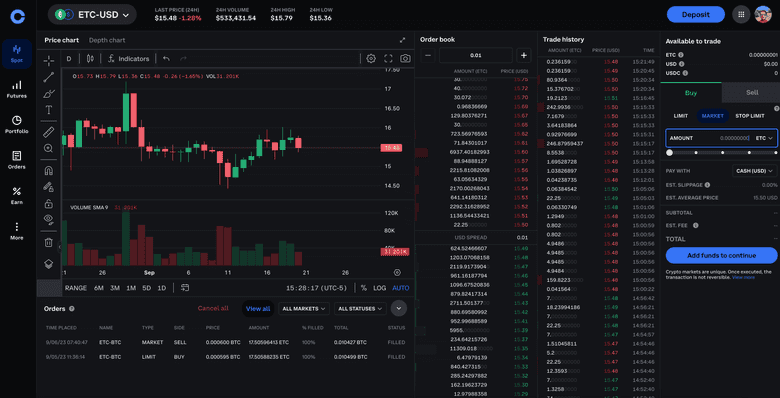
Task: Open the candlestick chart type icon
Action: (90, 59)
